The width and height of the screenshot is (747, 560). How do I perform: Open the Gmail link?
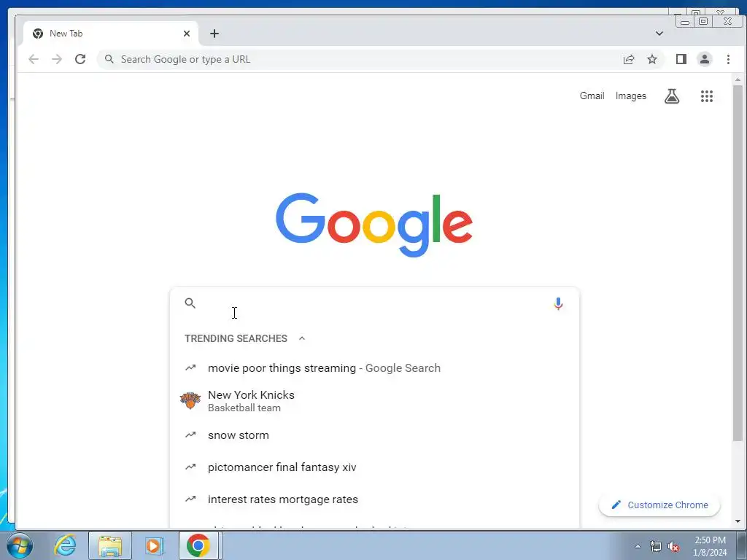[x=592, y=96]
